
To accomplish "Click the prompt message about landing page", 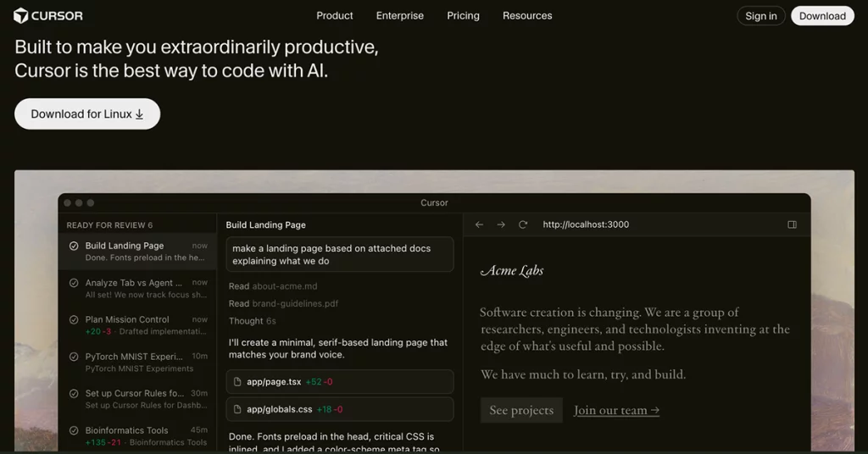I will pos(340,254).
